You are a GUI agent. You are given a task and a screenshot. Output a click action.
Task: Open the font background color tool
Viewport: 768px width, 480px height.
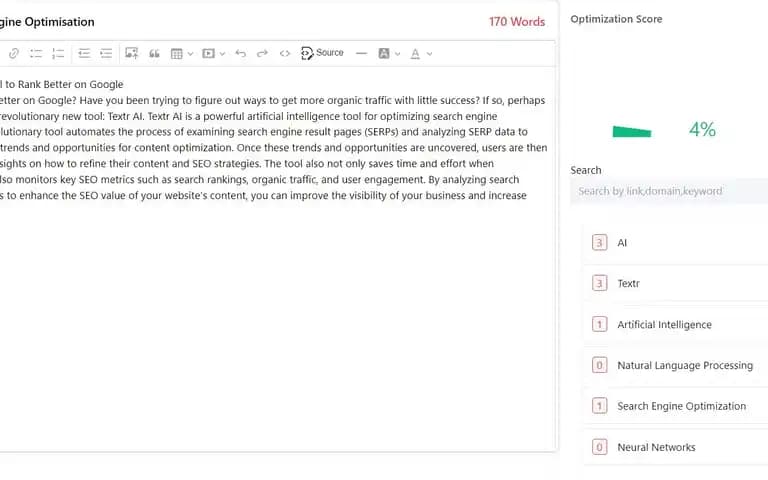384,53
